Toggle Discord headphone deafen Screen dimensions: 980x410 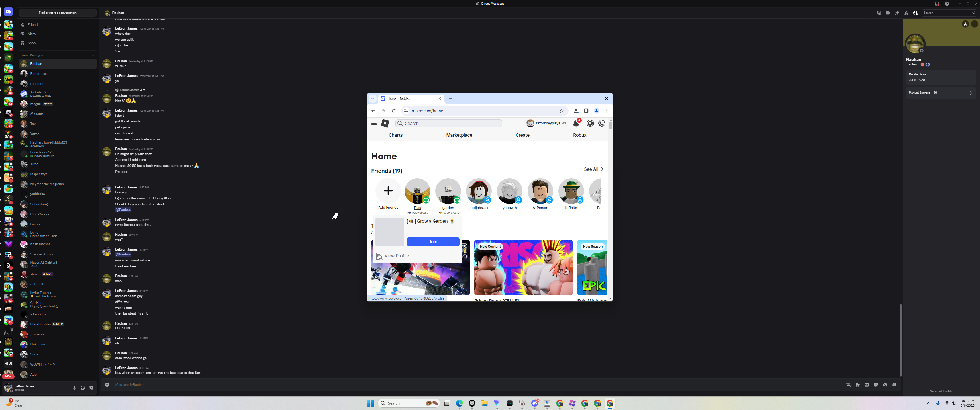click(83, 388)
